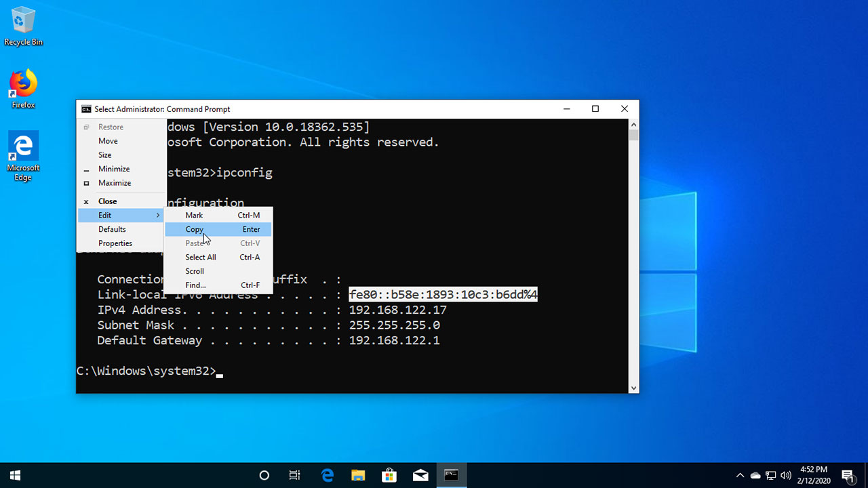Choose Find... in the Edit submenu
The image size is (868, 488).
[218, 285]
